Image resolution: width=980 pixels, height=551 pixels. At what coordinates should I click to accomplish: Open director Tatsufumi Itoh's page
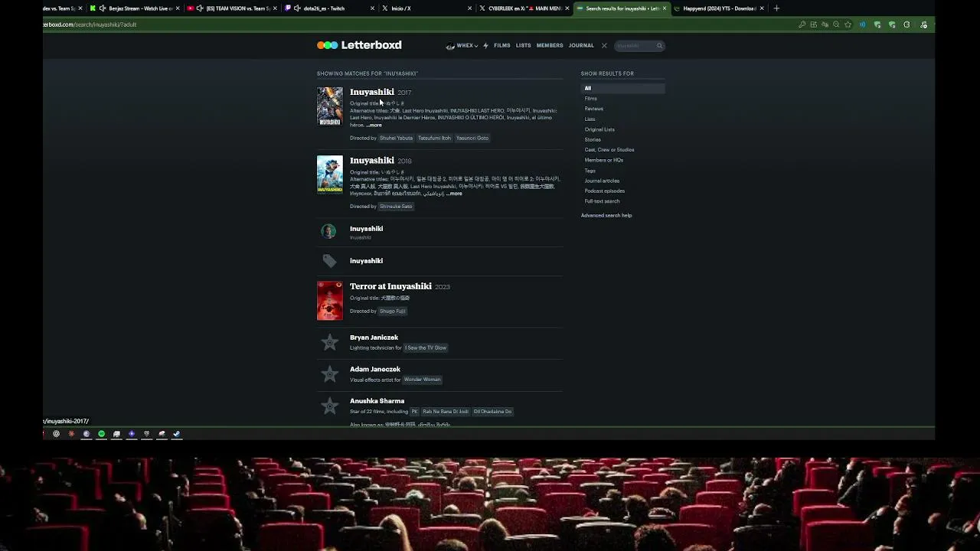pos(434,139)
